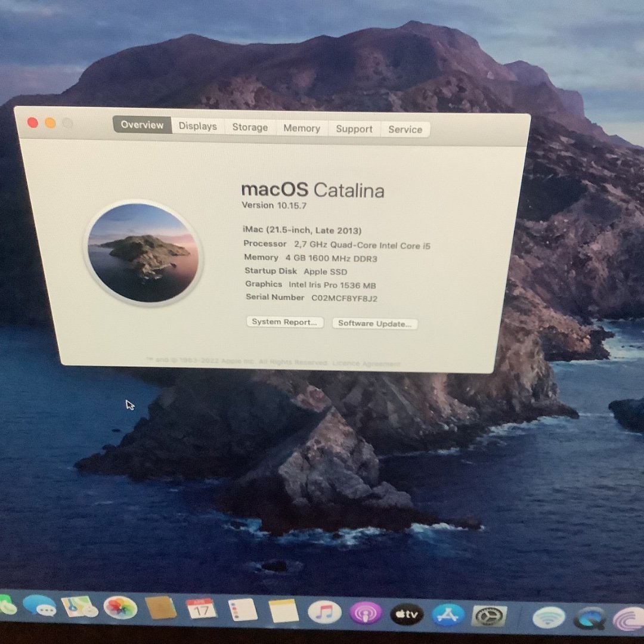Click the 4 GB 1600 MHz DDR3 value
Screen dimensions: 644x644
[331, 258]
